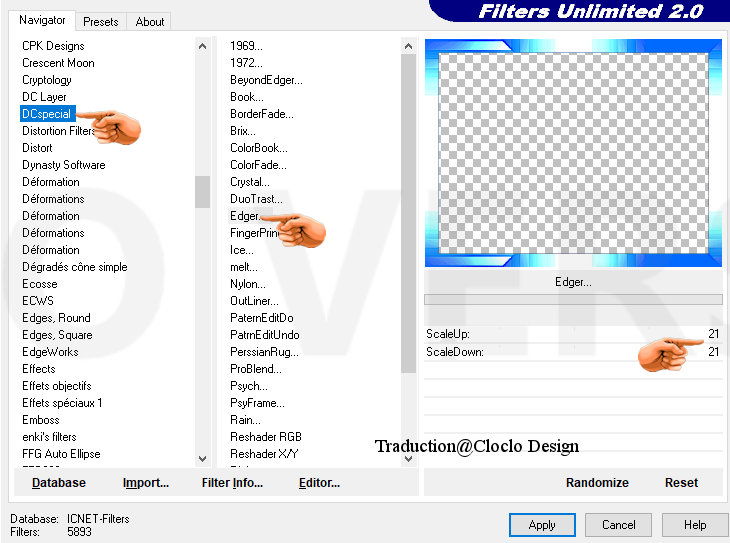Image resolution: width=730 pixels, height=543 pixels.
Task: Choose the Crescent Moon category
Action: [x=58, y=63]
